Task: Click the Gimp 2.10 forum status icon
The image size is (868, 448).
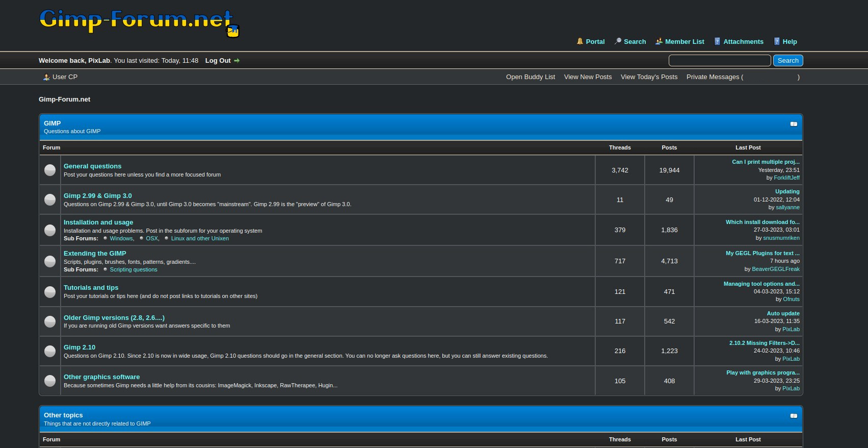Action: (50, 351)
